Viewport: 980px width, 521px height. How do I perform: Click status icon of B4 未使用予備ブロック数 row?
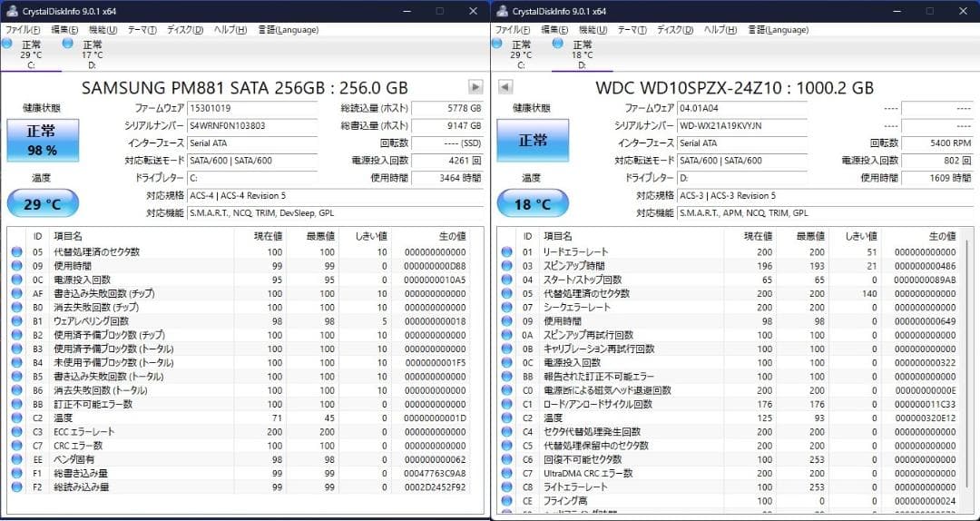16,363
